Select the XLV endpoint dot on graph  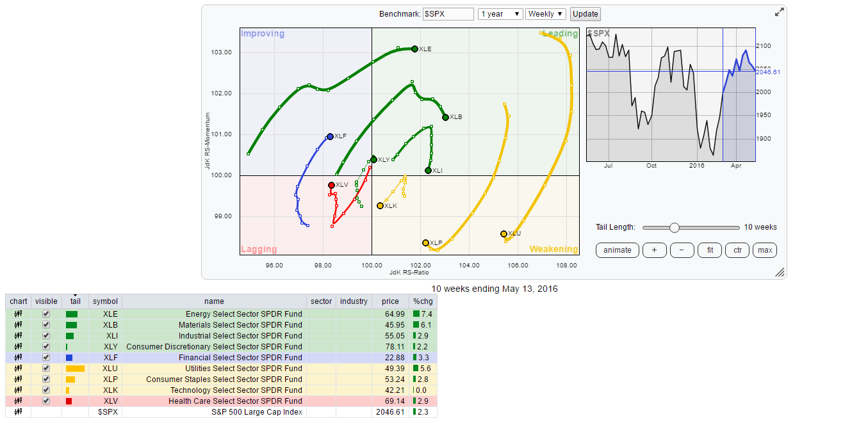[x=331, y=185]
